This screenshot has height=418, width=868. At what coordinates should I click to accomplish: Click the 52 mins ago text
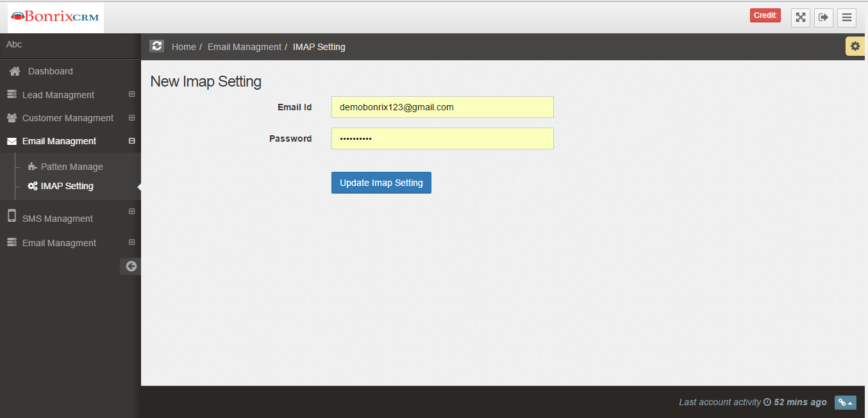pyautogui.click(x=801, y=402)
